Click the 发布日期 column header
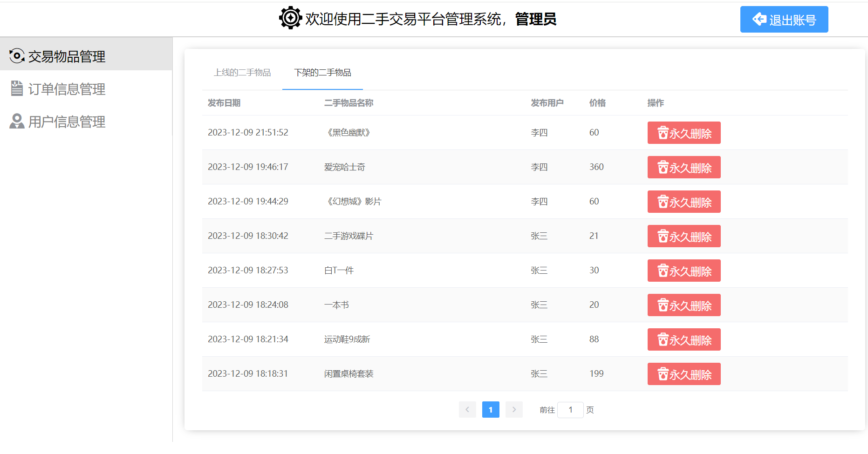This screenshot has height=454, width=868. point(224,103)
